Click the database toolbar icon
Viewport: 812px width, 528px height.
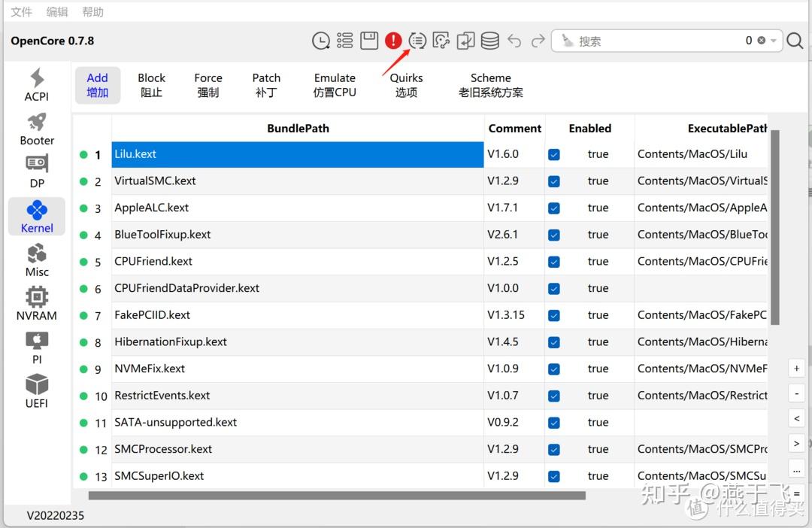pyautogui.click(x=489, y=41)
